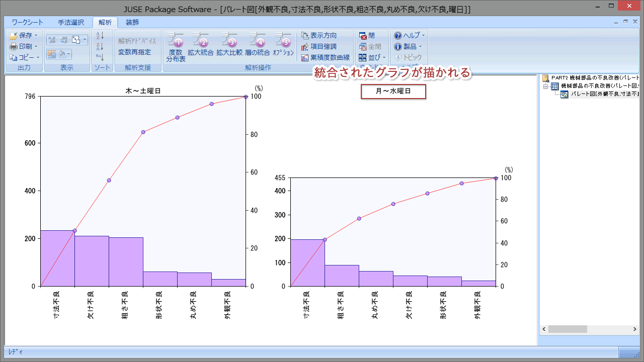Viewport: 644px width, 362px height.
Task: Select the 解析 tab
Action: coord(105,22)
